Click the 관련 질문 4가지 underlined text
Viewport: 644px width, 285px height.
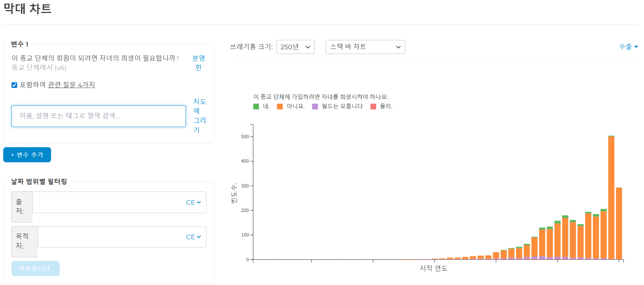point(71,85)
